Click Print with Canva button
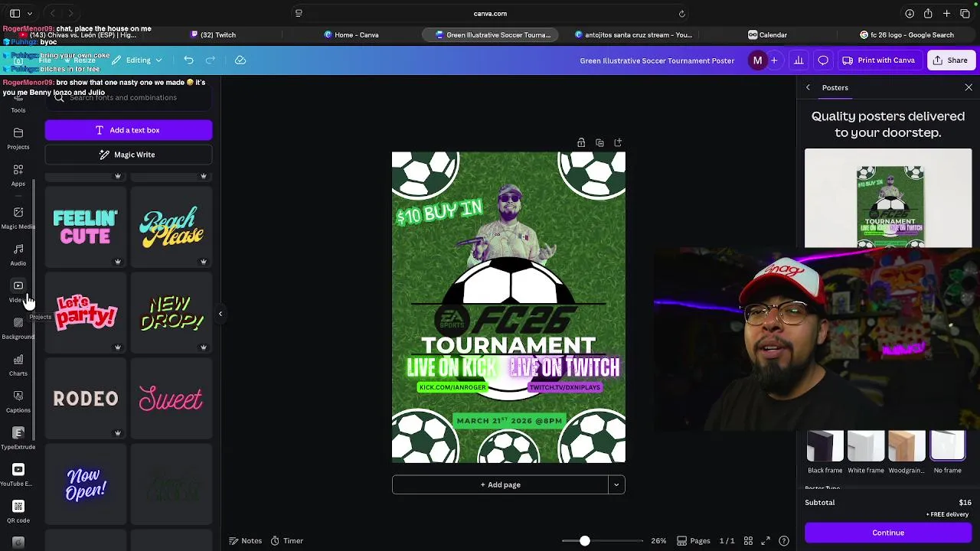 [878, 60]
